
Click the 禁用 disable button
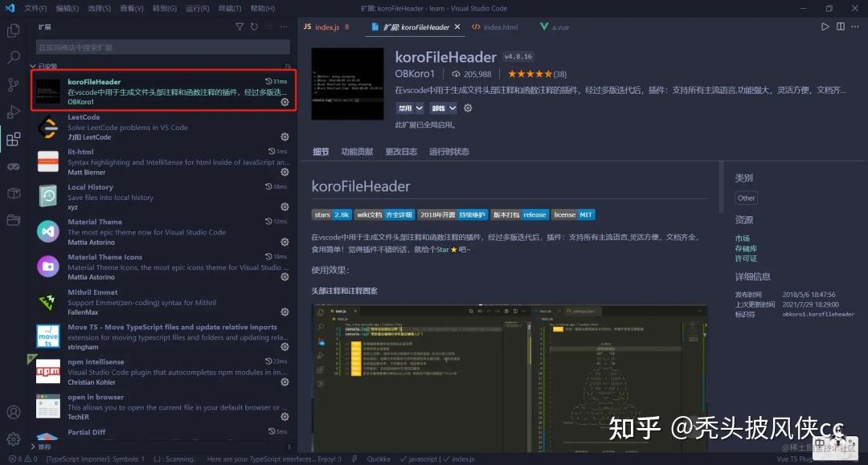(x=405, y=108)
